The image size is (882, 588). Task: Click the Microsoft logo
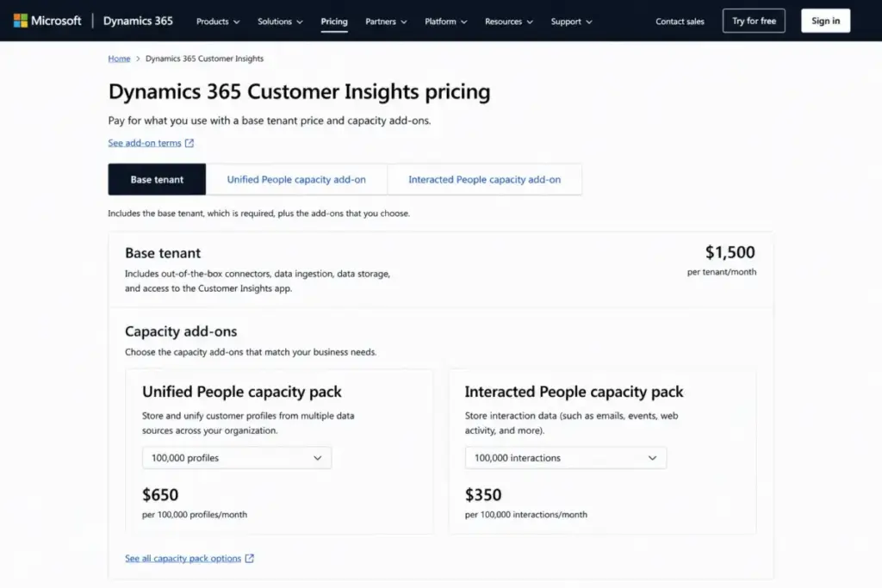pos(48,21)
